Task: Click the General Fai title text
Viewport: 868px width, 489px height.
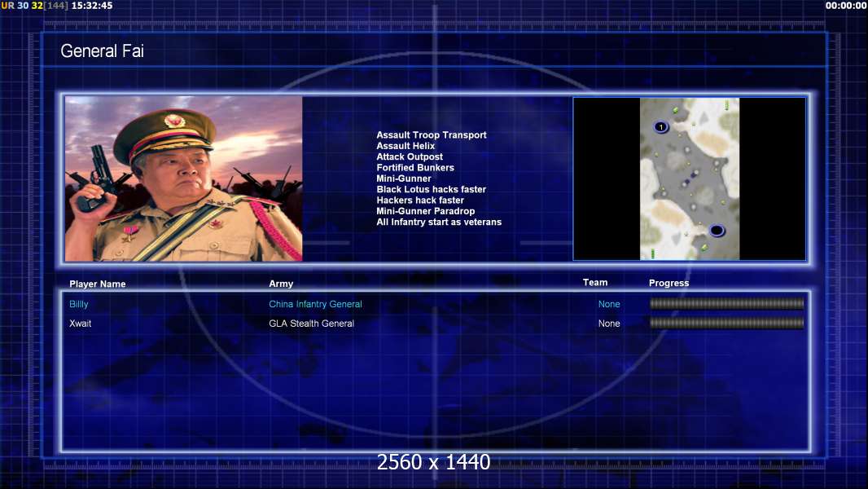Action: [x=102, y=51]
